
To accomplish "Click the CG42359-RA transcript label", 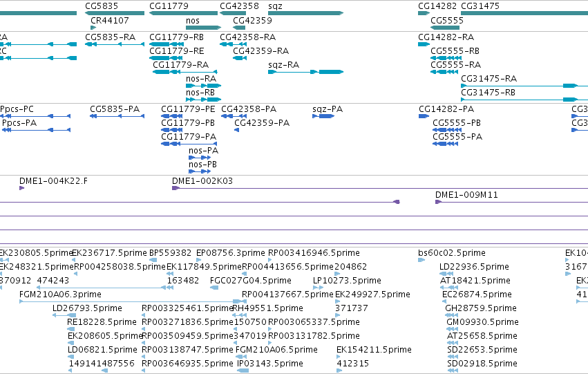I will point(260,51).
